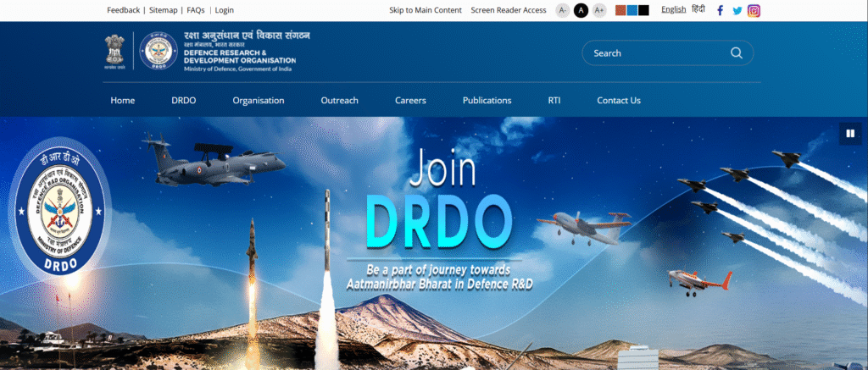Click the round DRDO logo in header
The height and width of the screenshot is (370, 868).
pyautogui.click(x=159, y=51)
